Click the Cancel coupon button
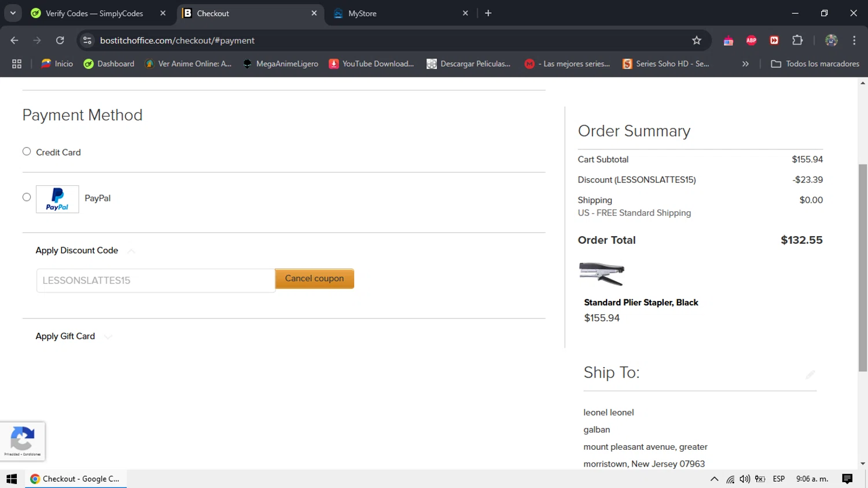Viewport: 868px width, 488px height. pos(314,278)
